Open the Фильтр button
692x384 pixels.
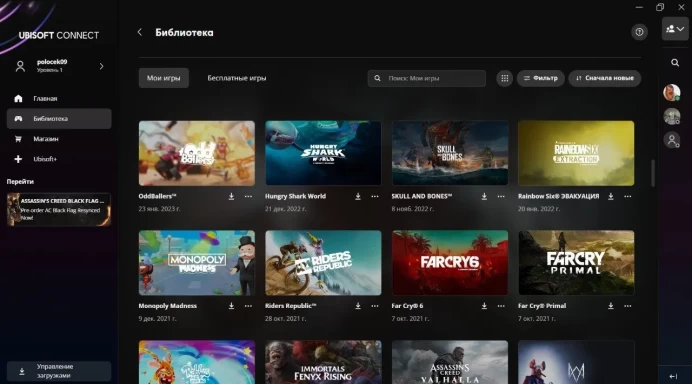541,78
